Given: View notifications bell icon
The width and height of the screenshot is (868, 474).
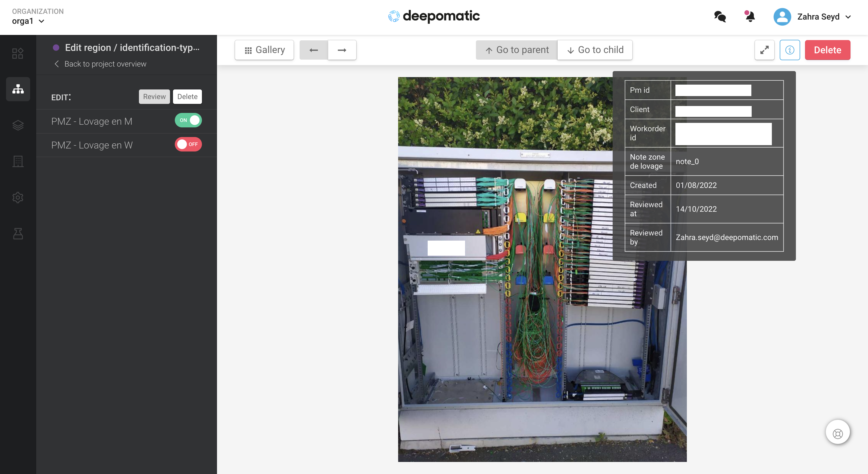Looking at the screenshot, I should [750, 17].
